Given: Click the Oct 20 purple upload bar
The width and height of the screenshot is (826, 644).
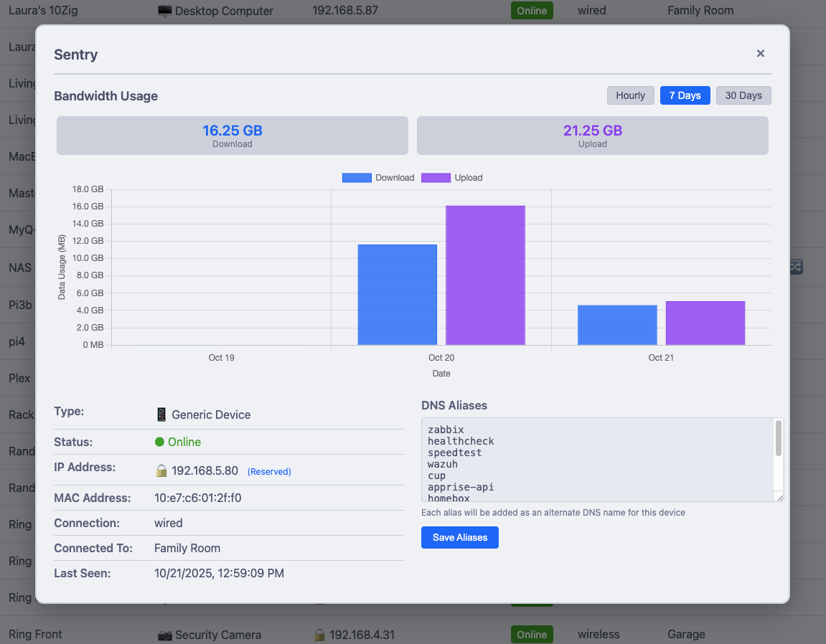Looking at the screenshot, I should click(485, 275).
